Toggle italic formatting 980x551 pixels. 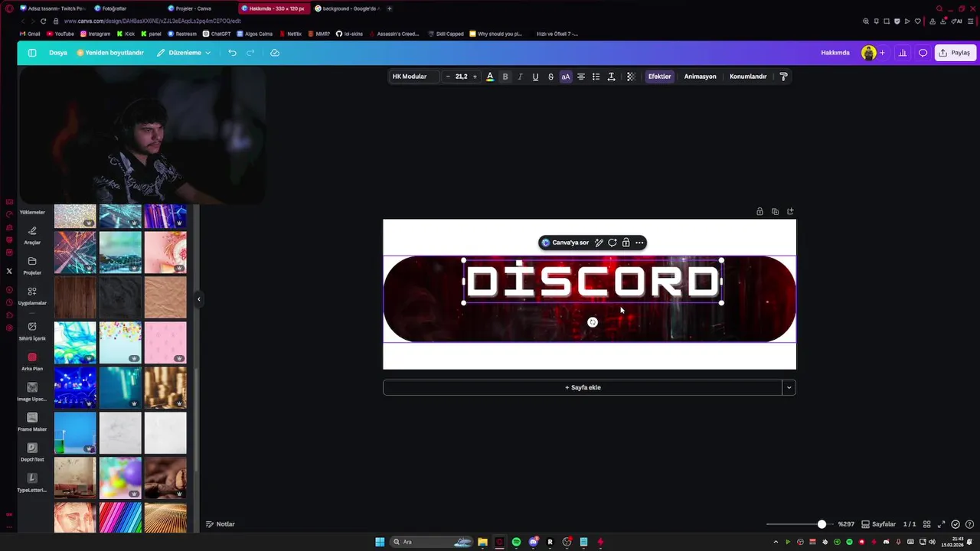point(520,77)
